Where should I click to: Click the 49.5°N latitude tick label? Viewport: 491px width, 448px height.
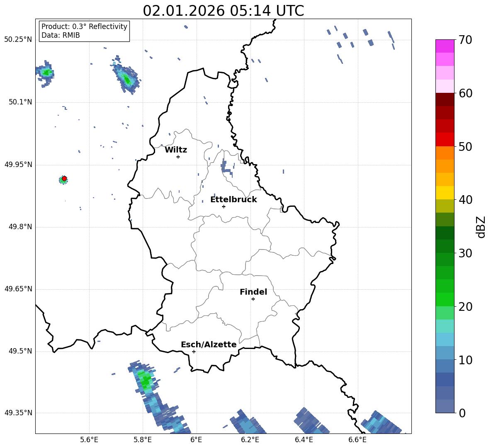20,351
